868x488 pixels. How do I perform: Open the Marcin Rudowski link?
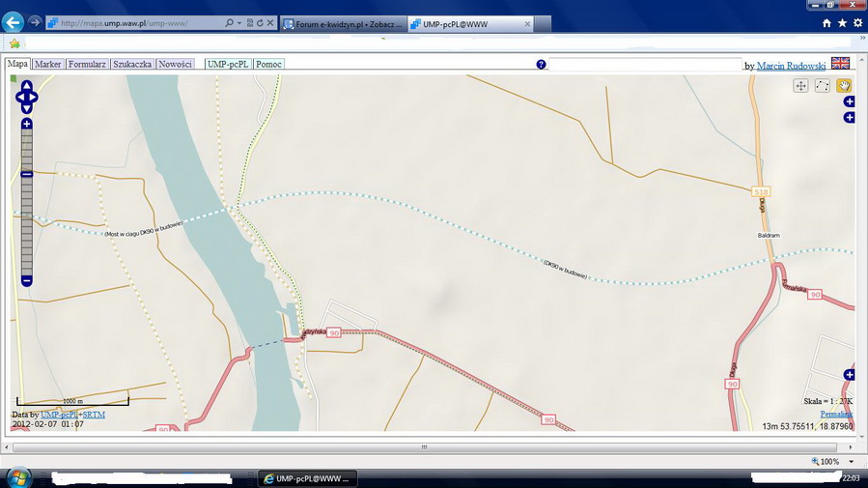(x=791, y=66)
